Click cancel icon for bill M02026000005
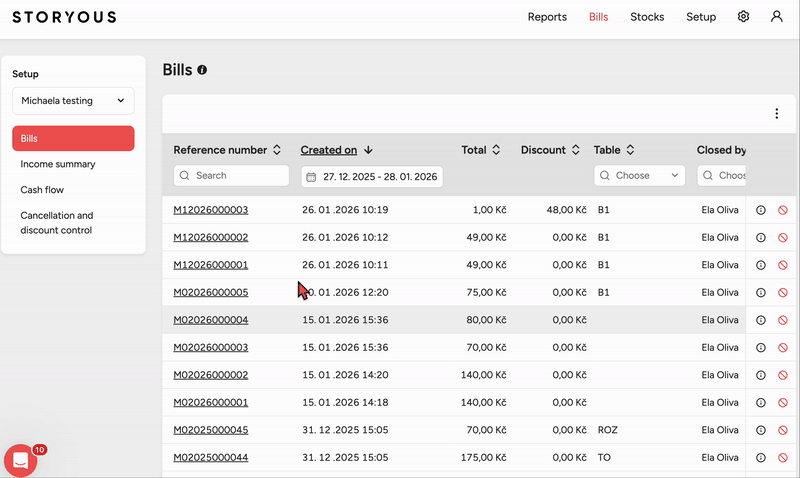The width and height of the screenshot is (800, 478). pyautogui.click(x=782, y=293)
